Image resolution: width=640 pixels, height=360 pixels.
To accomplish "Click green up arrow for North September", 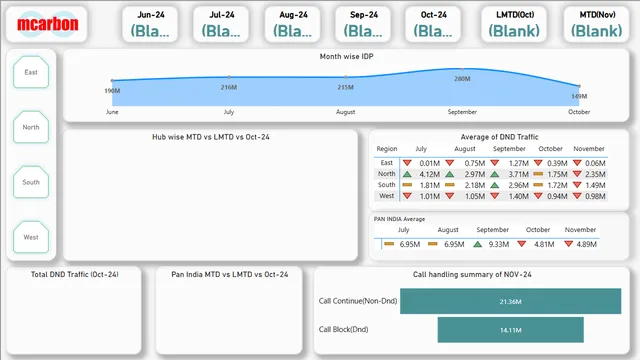I will (x=495, y=174).
